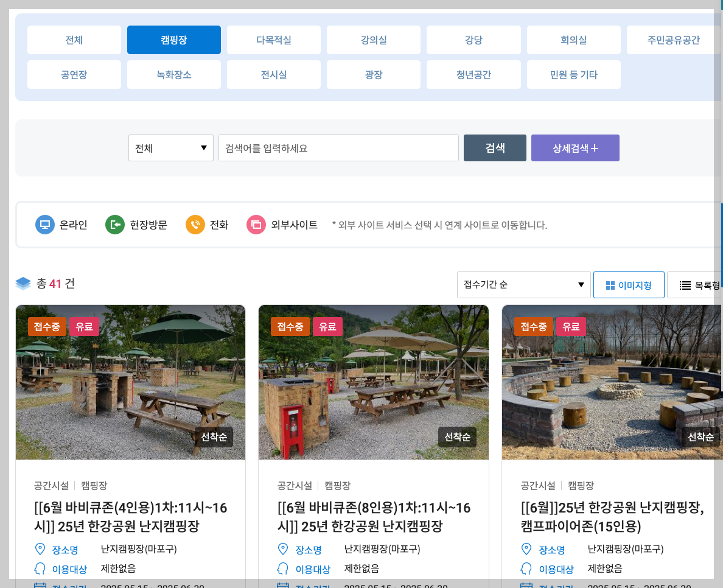This screenshot has width=723, height=588.
Task: Select the 강당 category tab
Action: (473, 40)
